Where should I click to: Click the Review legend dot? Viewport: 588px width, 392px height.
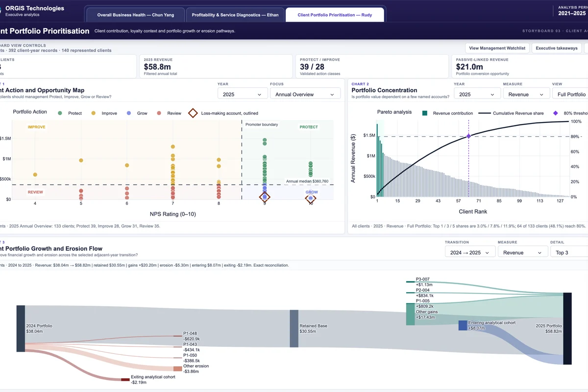click(x=159, y=113)
